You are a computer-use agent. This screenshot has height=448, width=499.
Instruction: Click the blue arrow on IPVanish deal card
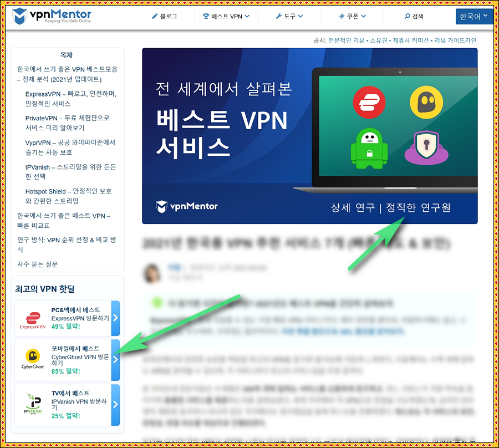(x=115, y=404)
